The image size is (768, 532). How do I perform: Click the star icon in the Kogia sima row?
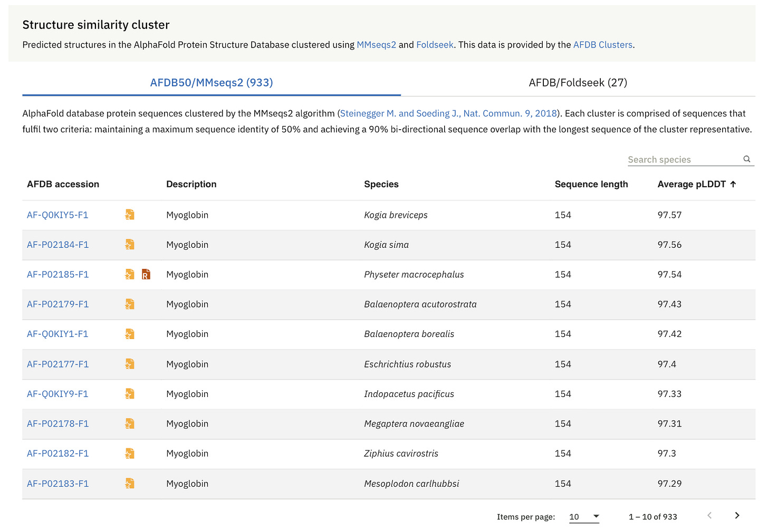click(129, 245)
